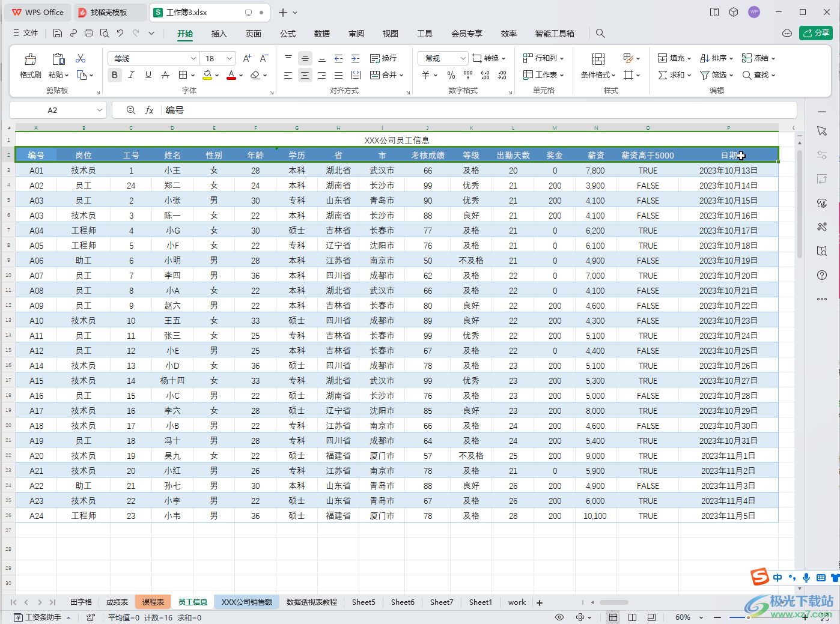Switch to the XXX公司销售额 sheet tab
The image size is (840, 624).
[247, 602]
